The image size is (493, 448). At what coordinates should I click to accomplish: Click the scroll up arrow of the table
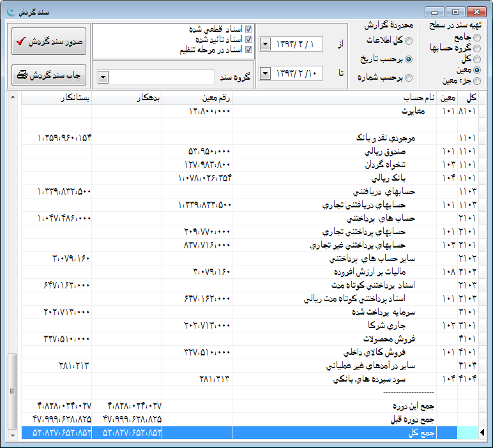coord(13,97)
